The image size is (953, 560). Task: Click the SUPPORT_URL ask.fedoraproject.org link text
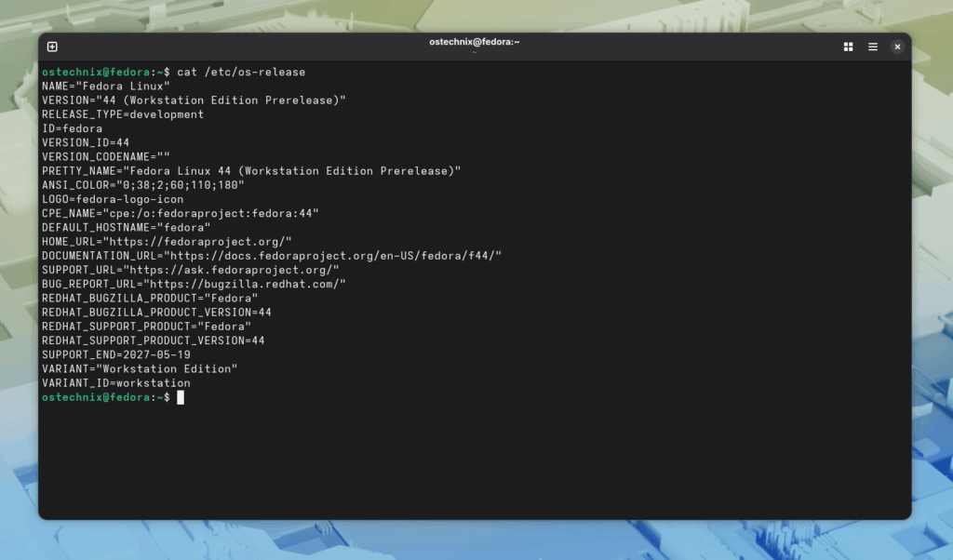coord(231,270)
